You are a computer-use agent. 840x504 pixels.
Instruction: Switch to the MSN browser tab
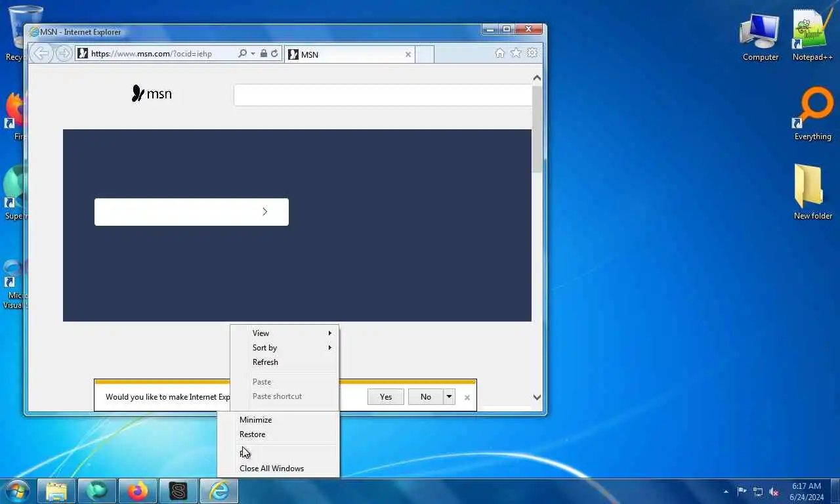[350, 54]
